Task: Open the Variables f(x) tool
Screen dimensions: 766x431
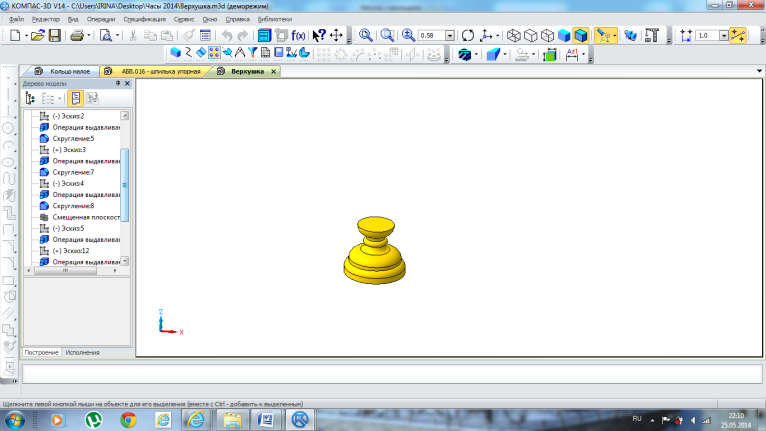Action: (x=297, y=35)
